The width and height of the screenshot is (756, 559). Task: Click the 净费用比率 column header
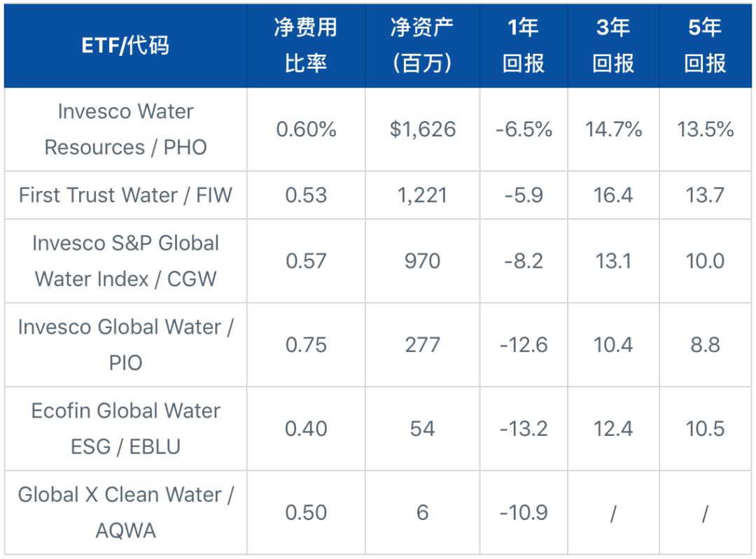(x=305, y=45)
